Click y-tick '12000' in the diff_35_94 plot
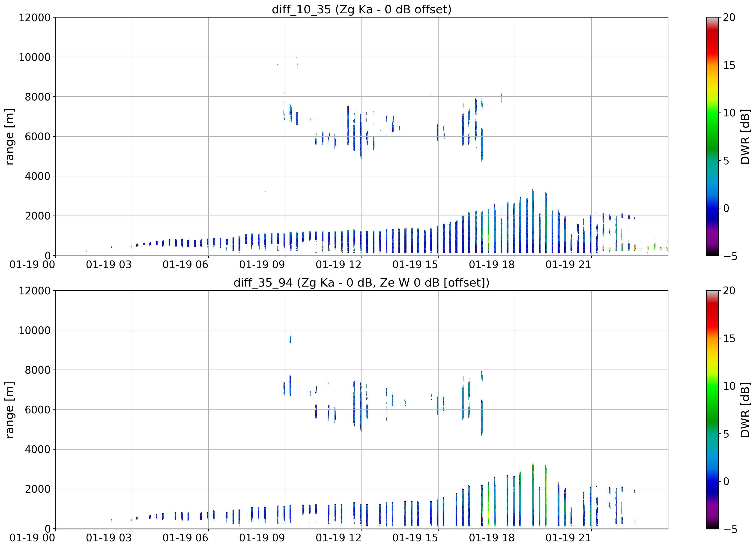The height and width of the screenshot is (548, 756). click(x=35, y=291)
